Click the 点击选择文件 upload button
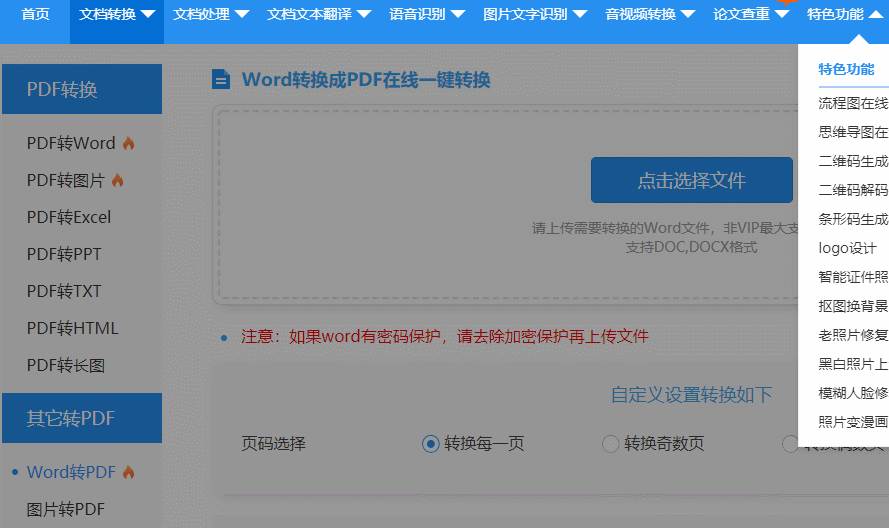This screenshot has width=889, height=528. tap(692, 180)
